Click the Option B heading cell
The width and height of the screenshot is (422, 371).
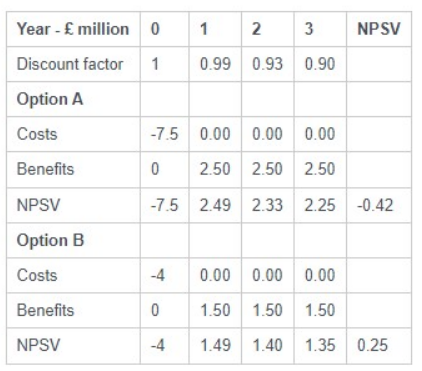[x=73, y=240]
